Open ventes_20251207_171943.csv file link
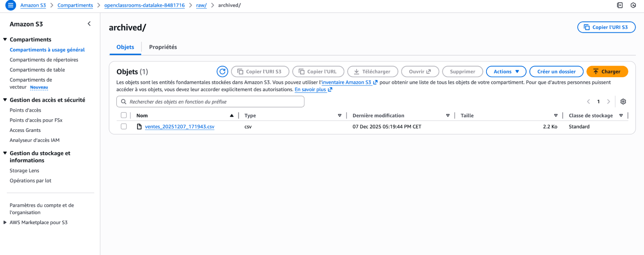This screenshot has width=644, height=255. click(179, 126)
